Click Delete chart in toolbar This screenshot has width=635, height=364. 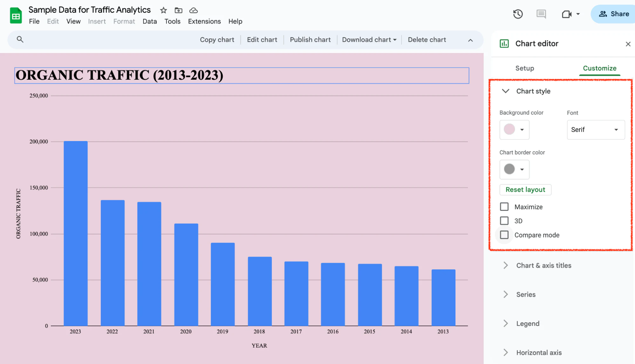[x=427, y=40]
